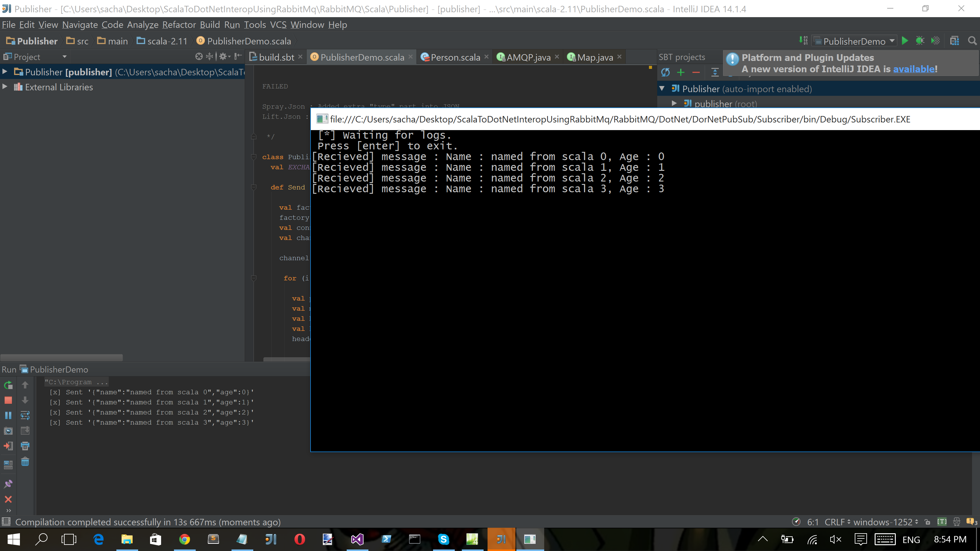980x551 pixels.
Task: Click the Make Project icon
Action: click(803, 41)
